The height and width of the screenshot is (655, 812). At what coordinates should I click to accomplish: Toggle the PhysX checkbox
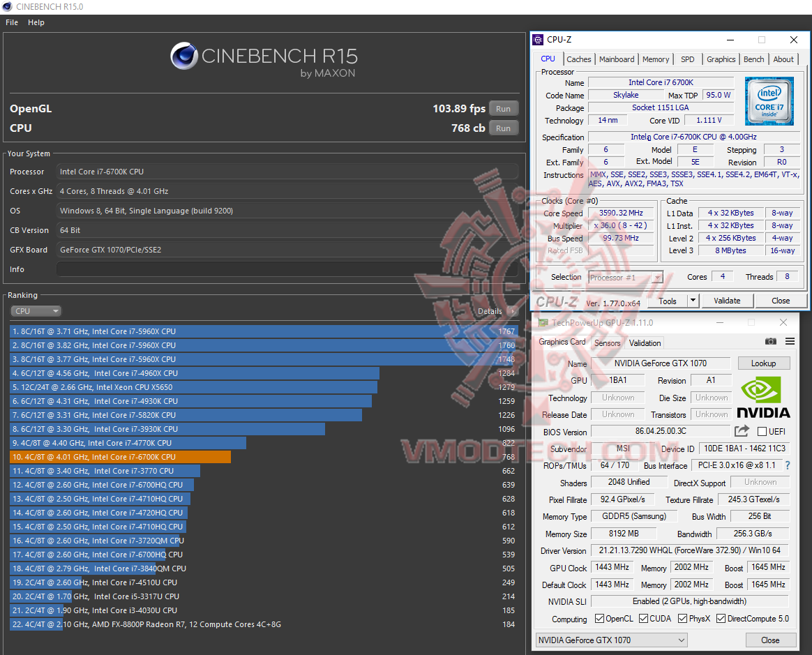click(682, 618)
